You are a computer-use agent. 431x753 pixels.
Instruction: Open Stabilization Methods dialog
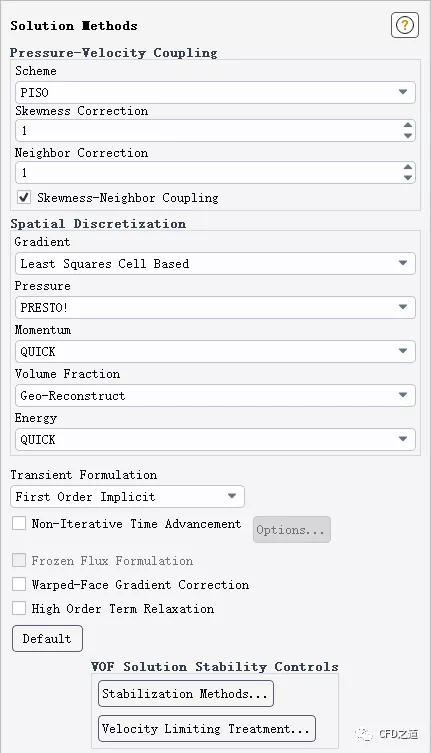click(x=186, y=693)
